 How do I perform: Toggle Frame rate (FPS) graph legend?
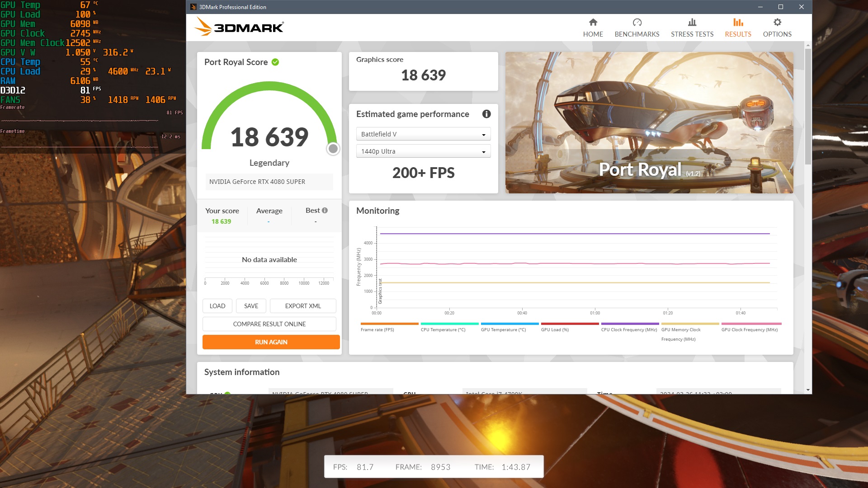pos(389,327)
